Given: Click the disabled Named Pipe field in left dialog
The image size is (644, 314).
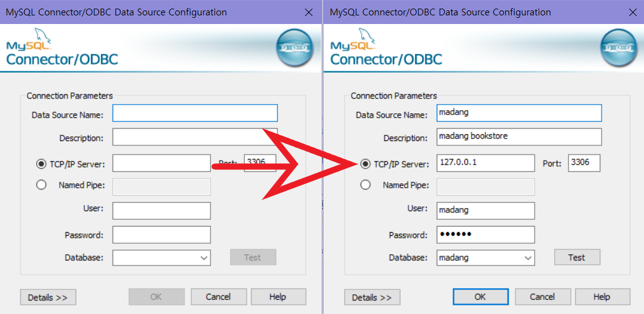Looking at the screenshot, I should click(x=162, y=187).
